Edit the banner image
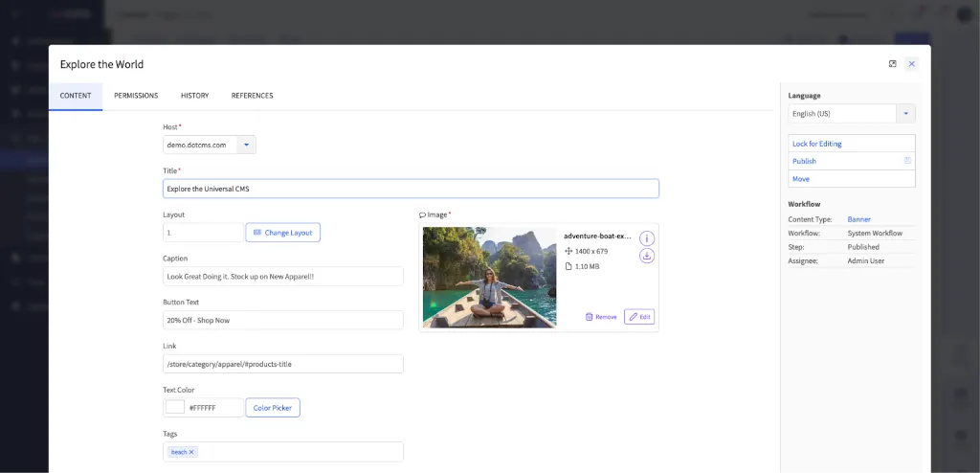980x473 pixels. tap(639, 317)
